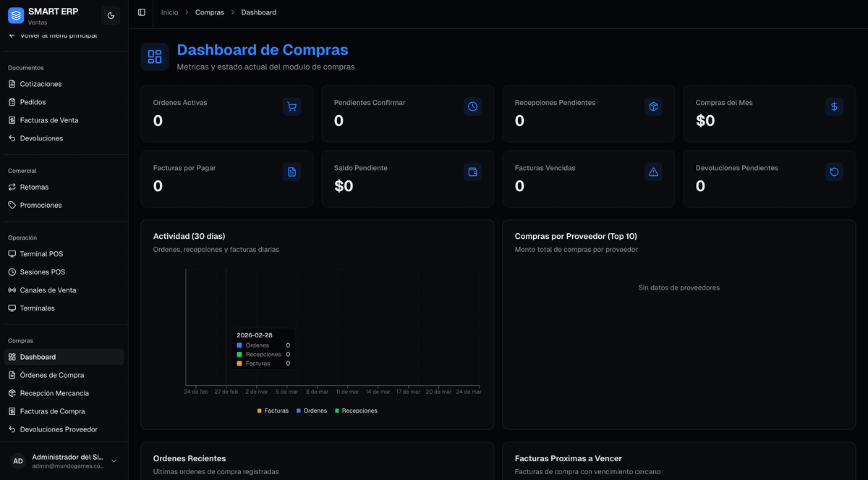Expand the Administrador del Sistema user menu
Viewport: 868px width, 480px height.
(114, 461)
